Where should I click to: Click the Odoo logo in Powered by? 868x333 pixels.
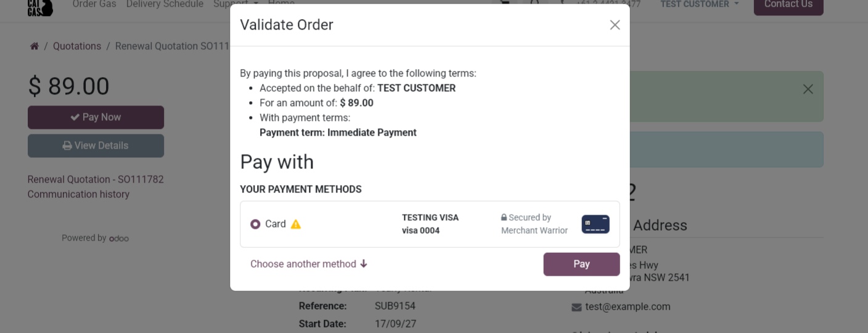pos(119,239)
